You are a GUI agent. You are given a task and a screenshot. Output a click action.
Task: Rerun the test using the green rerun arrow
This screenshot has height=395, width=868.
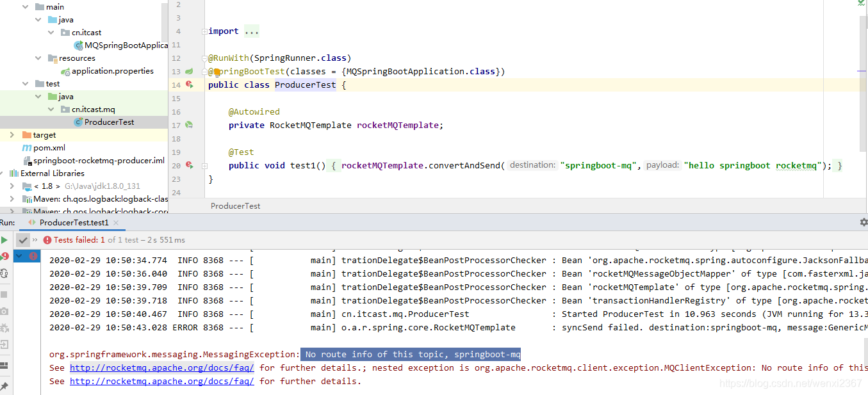(x=4, y=239)
